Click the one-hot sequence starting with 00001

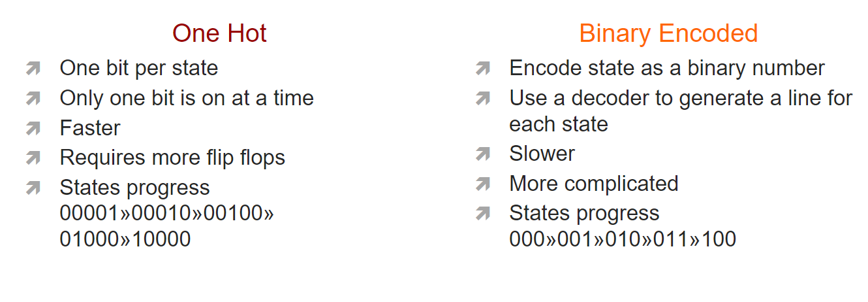[166, 214]
